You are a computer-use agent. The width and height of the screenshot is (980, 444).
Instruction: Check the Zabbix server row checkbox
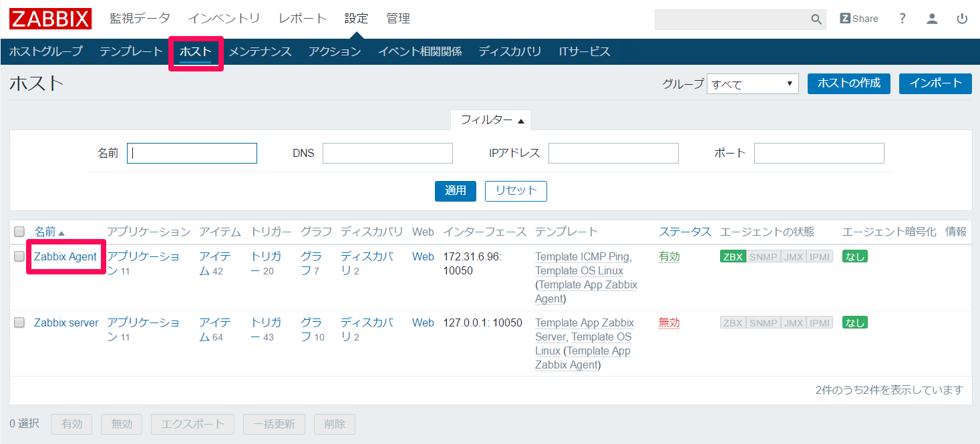(x=19, y=322)
